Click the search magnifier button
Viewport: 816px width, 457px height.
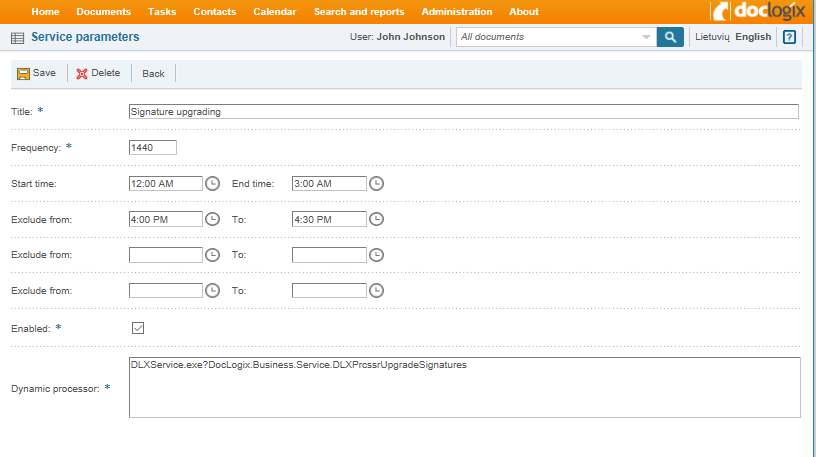click(x=670, y=37)
